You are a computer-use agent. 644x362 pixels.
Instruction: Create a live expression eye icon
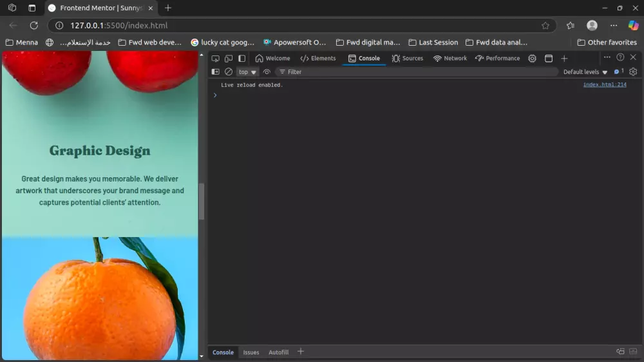coord(267,72)
